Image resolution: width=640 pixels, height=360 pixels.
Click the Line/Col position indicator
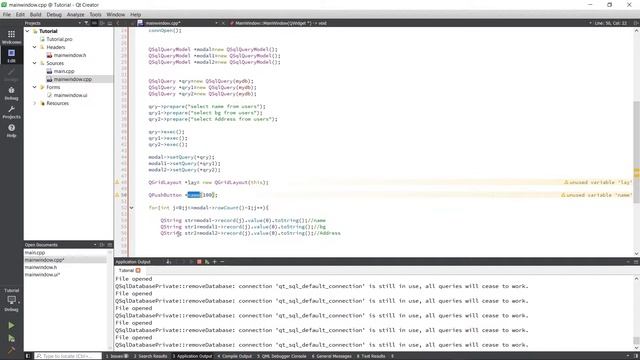click(x=610, y=23)
